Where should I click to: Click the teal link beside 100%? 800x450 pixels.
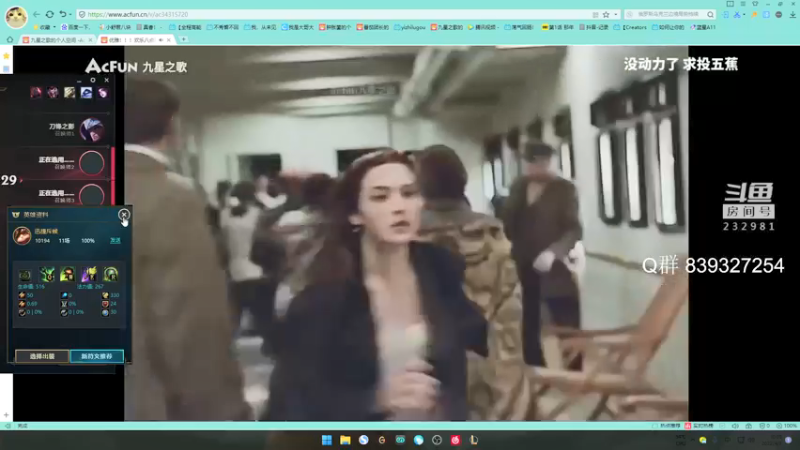pos(115,240)
